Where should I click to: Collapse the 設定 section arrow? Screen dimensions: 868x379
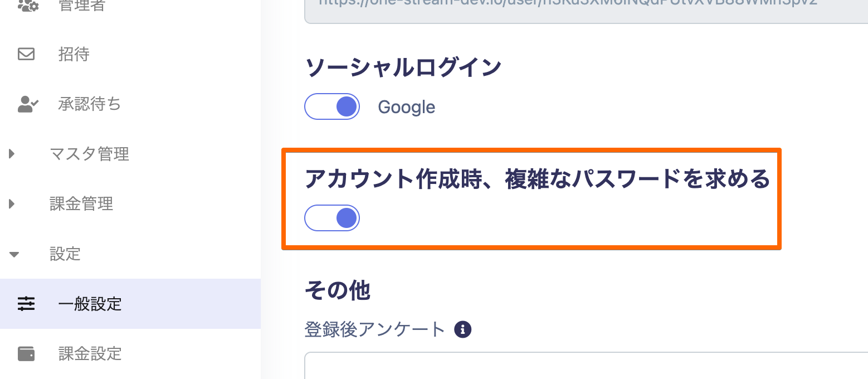[x=14, y=255]
